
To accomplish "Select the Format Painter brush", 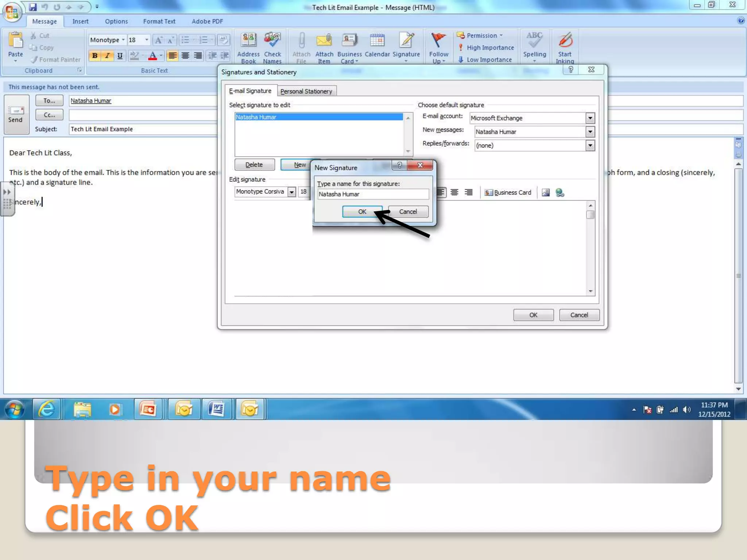I will [x=34, y=59].
